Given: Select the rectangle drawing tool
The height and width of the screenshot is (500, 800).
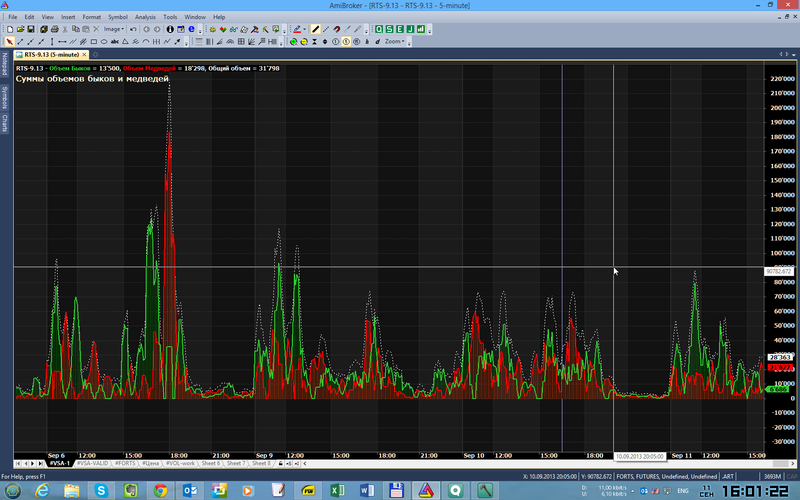Looking at the screenshot, I should (94, 41).
